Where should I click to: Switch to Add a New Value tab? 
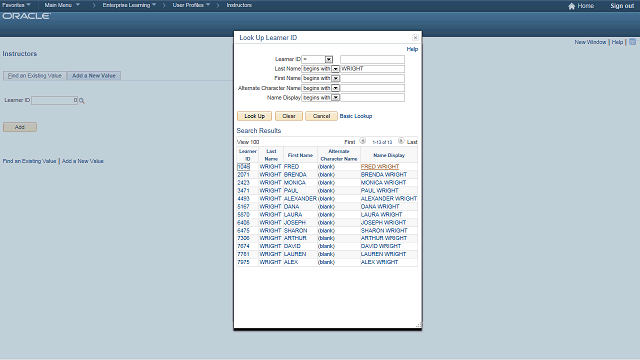pyautogui.click(x=94, y=76)
